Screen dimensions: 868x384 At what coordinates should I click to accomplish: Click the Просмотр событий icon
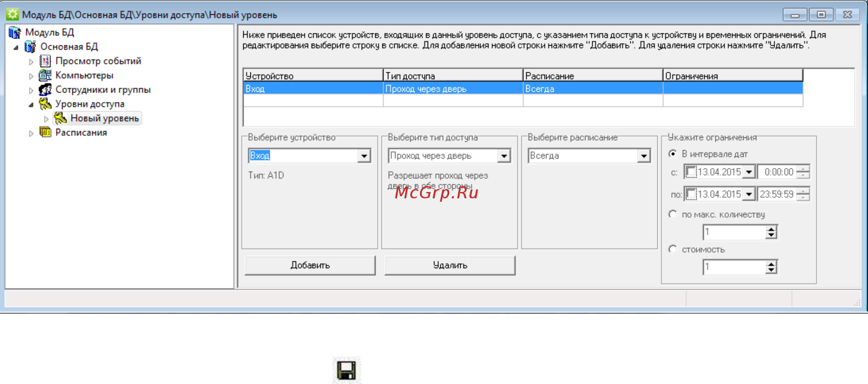tap(45, 61)
